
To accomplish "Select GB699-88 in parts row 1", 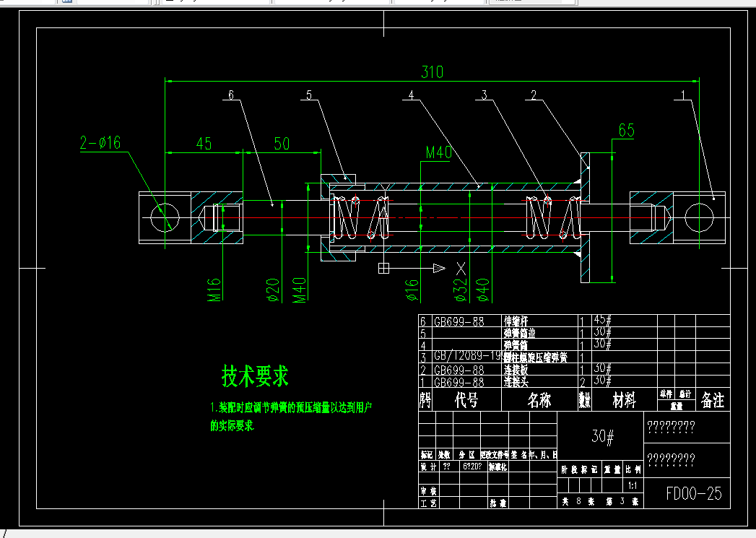I will point(459,382).
